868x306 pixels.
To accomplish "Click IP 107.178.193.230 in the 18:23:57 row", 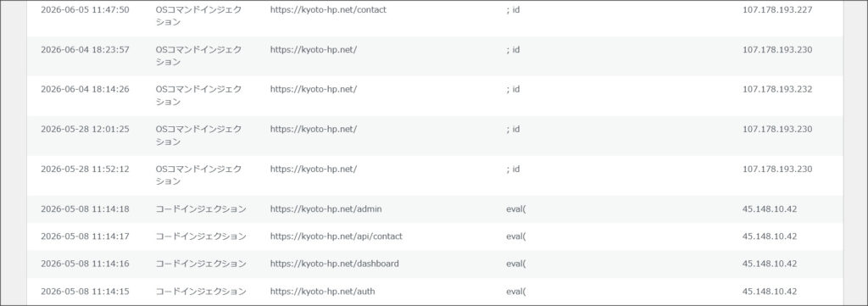I will click(x=777, y=50).
